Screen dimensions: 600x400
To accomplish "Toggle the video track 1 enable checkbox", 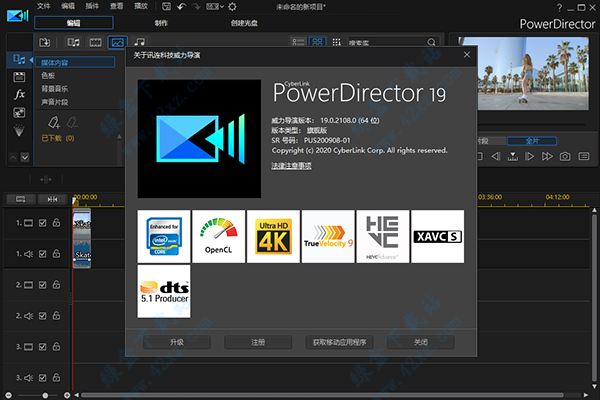I will click(x=42, y=223).
